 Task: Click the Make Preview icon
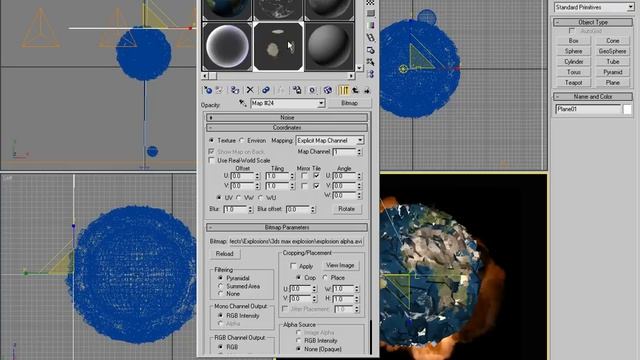pyautogui.click(x=370, y=38)
